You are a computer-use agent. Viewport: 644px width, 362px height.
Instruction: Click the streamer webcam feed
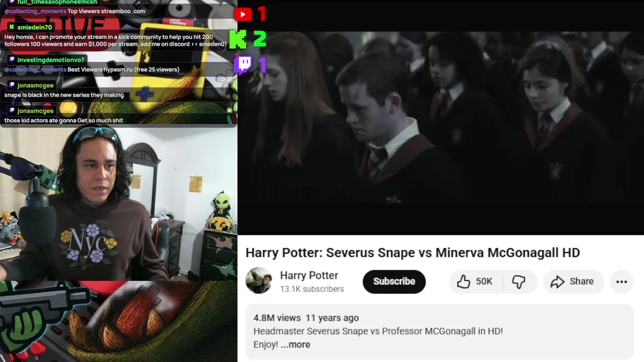coord(118,204)
